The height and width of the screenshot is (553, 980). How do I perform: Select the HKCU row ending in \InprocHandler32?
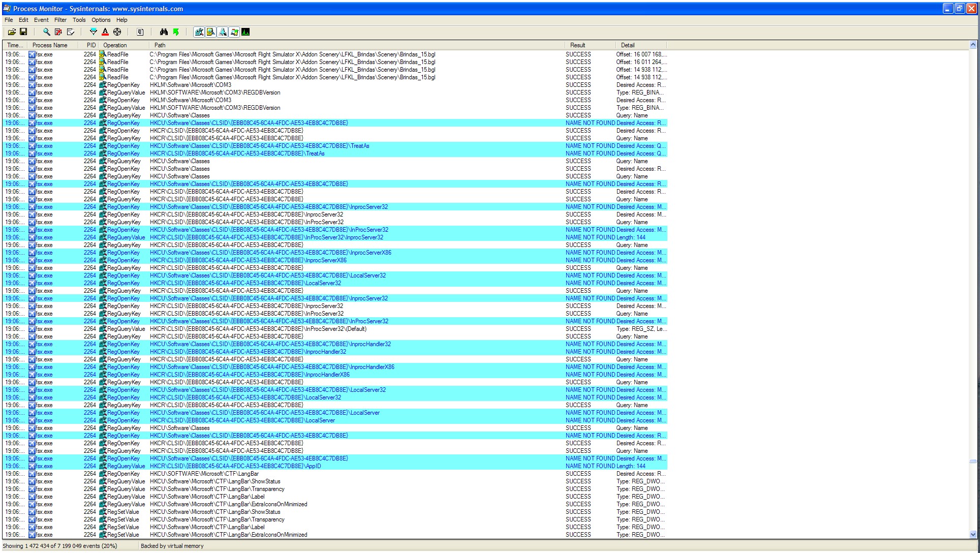335,344
